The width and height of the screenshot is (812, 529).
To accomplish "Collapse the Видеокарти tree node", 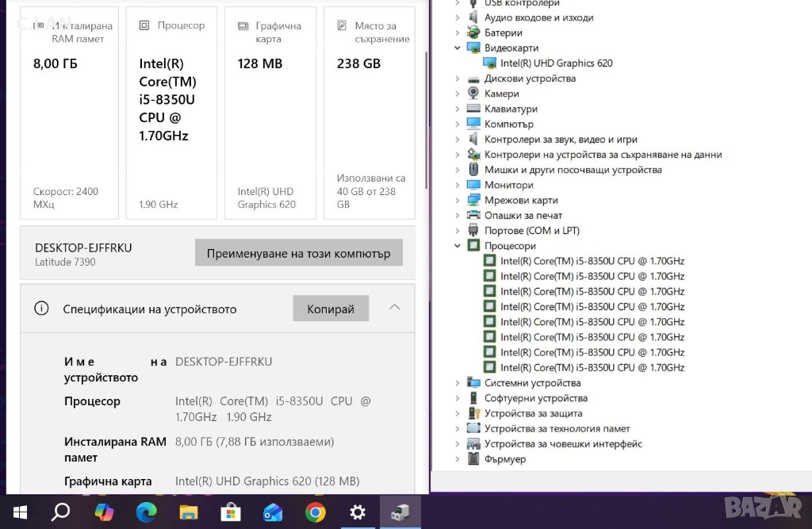I will (x=458, y=48).
